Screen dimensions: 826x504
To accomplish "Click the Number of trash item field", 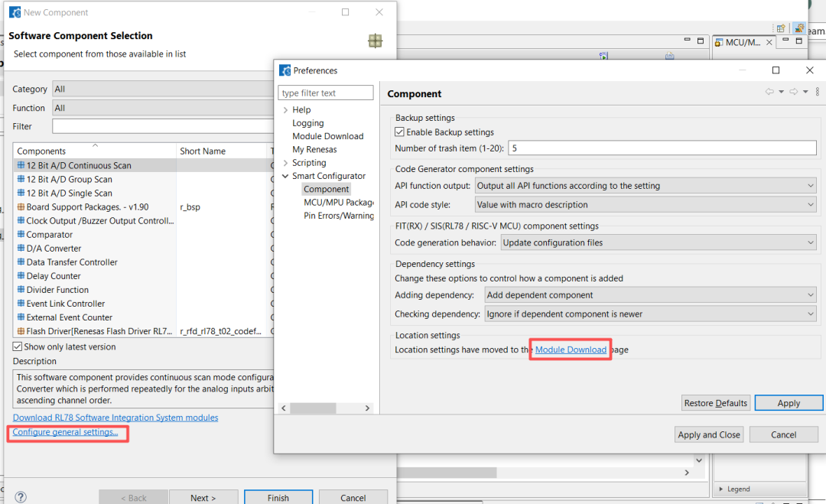I will click(x=662, y=148).
